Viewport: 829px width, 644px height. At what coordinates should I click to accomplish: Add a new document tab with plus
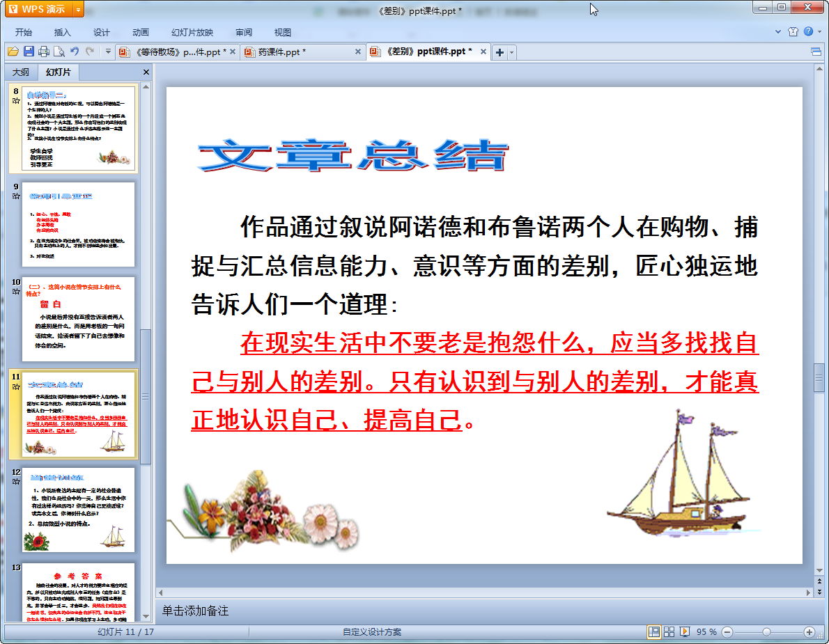(x=499, y=52)
